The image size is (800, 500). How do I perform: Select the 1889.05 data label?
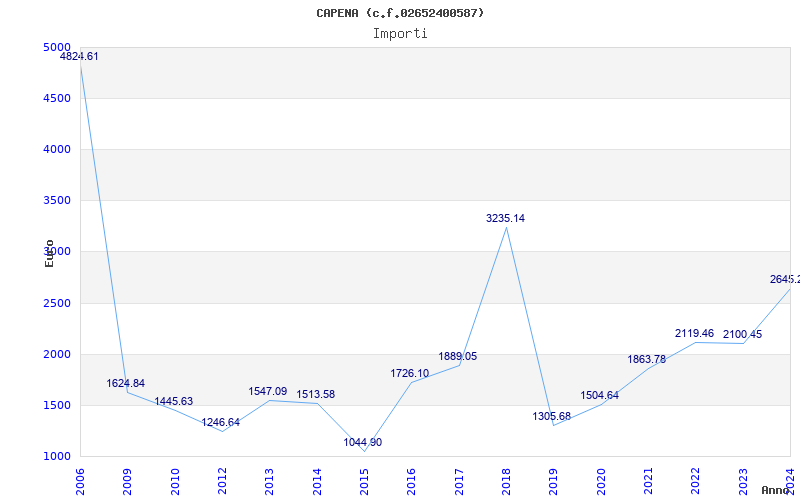(458, 357)
